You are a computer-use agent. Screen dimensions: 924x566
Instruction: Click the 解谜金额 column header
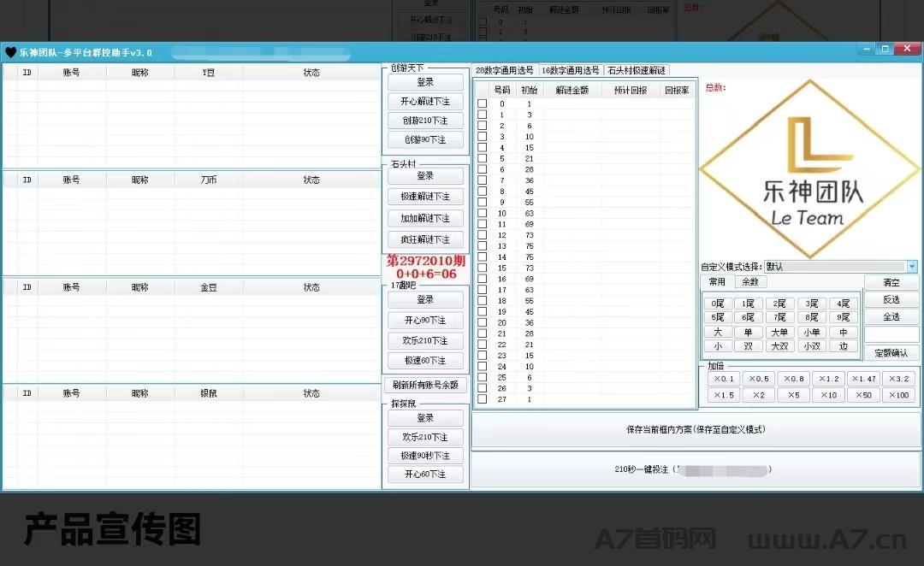point(572,90)
